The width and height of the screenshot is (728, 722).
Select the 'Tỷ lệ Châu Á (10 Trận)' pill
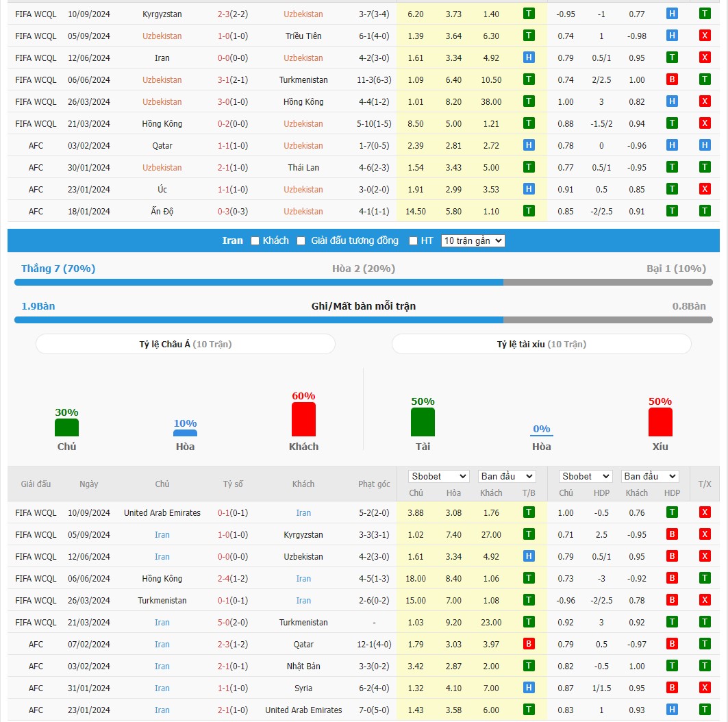tap(185, 344)
